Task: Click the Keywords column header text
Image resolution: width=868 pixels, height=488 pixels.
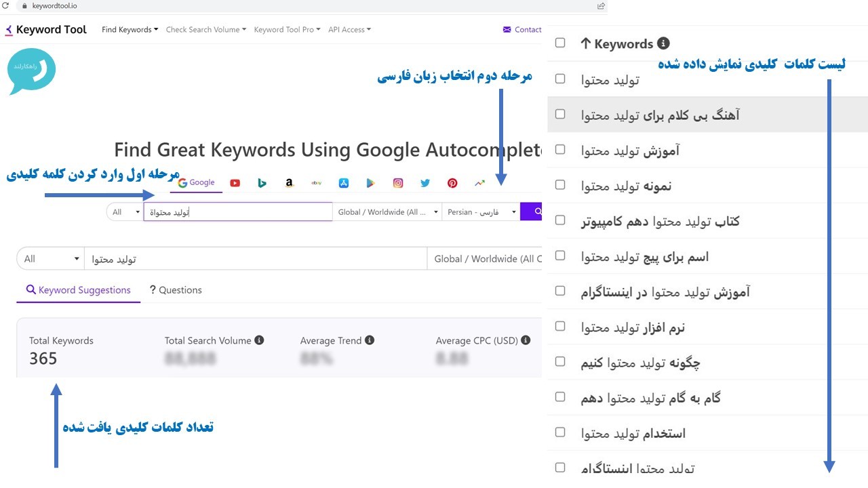Action: 623,43
